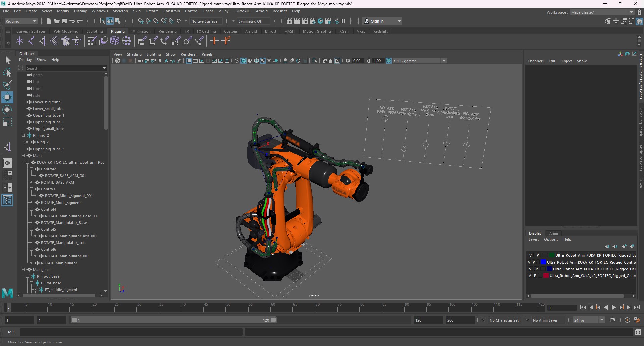Click the HumanIK skeleton shelf icon
644x346 pixels.
click(77, 41)
